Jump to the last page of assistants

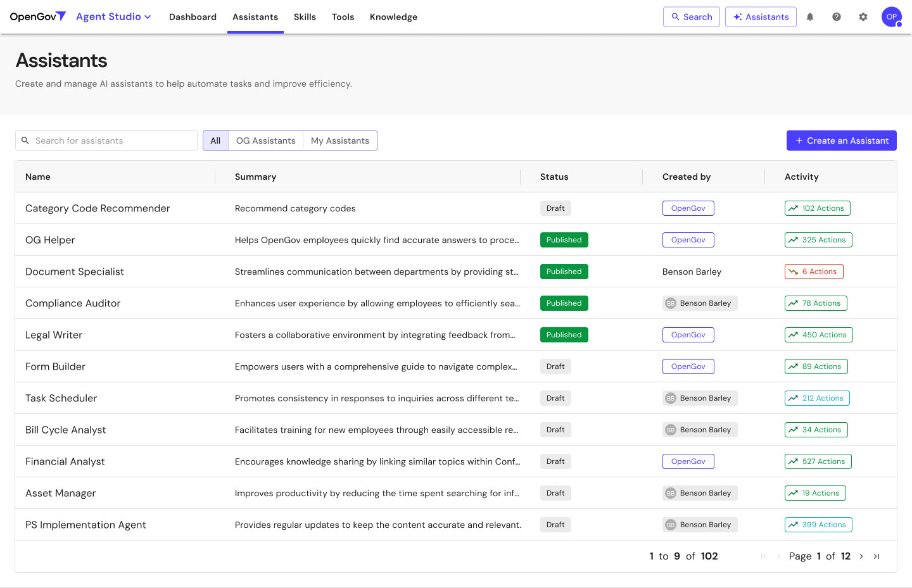point(877,556)
